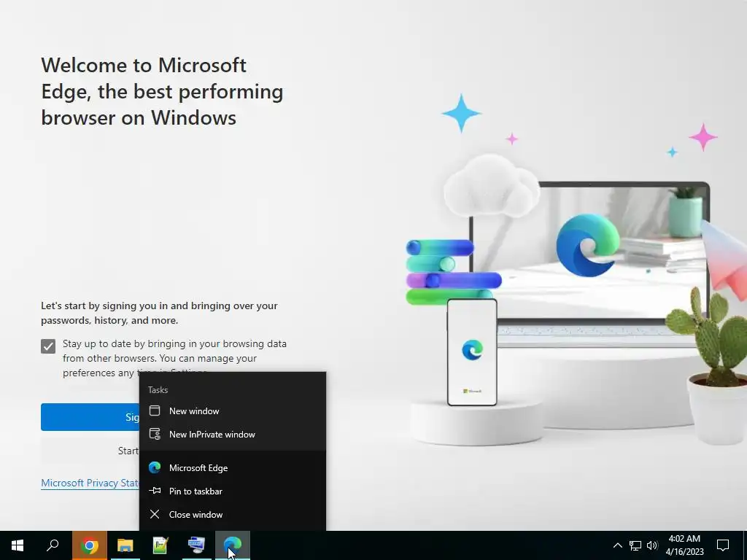Click Microsoft Edge taskbar icon

click(x=233, y=545)
